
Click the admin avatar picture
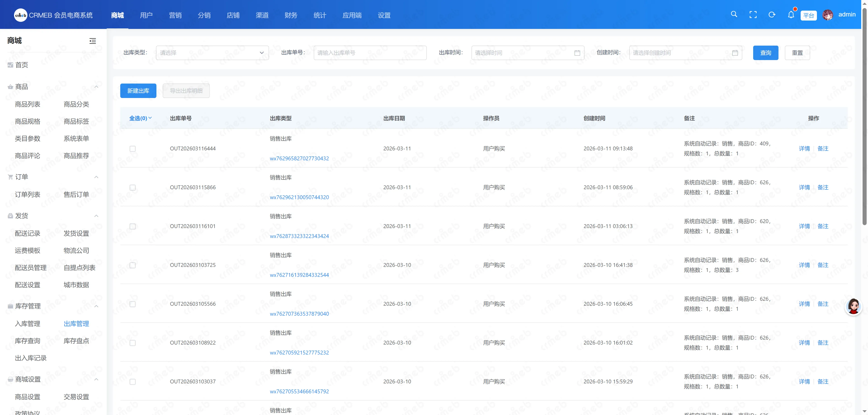coord(828,14)
